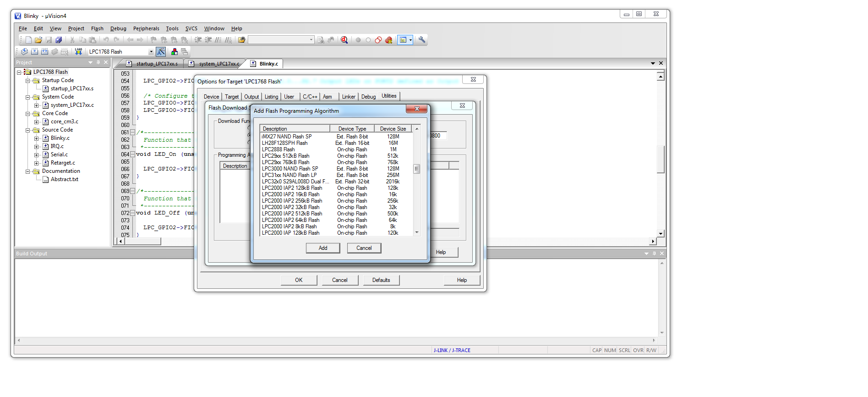Open the Flash menu

tap(97, 28)
